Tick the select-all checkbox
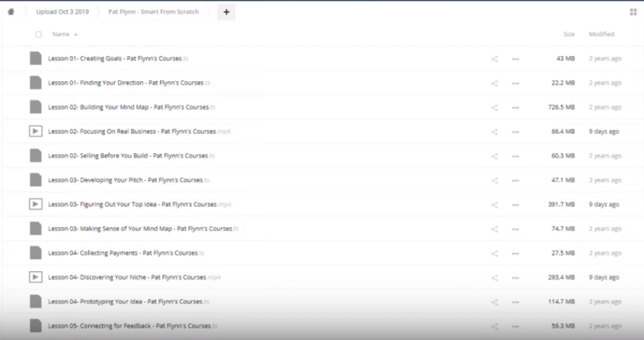The image size is (644, 340). click(x=39, y=34)
